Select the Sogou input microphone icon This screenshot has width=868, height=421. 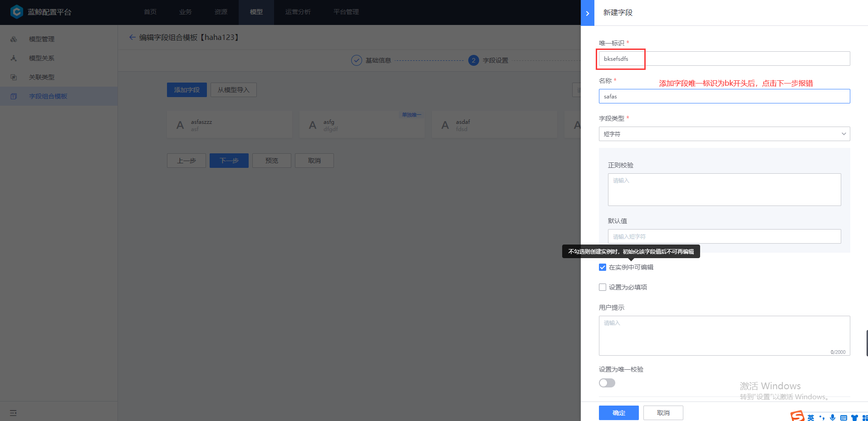[833, 417]
